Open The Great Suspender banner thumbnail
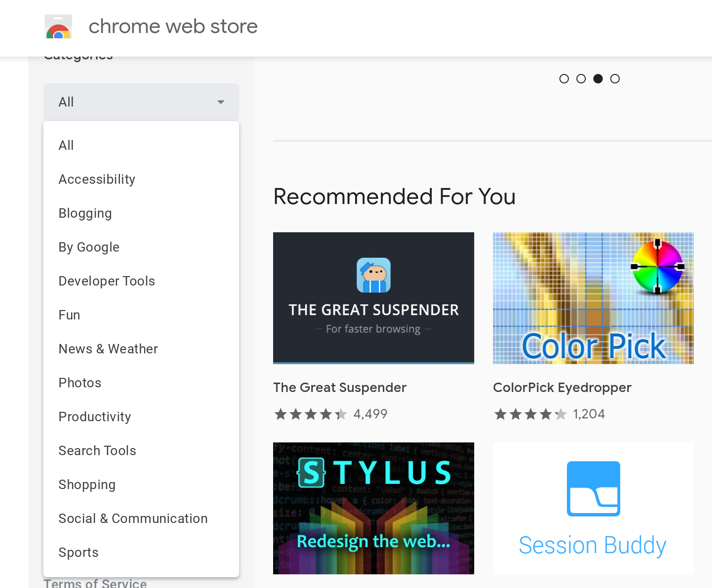 coord(373,298)
